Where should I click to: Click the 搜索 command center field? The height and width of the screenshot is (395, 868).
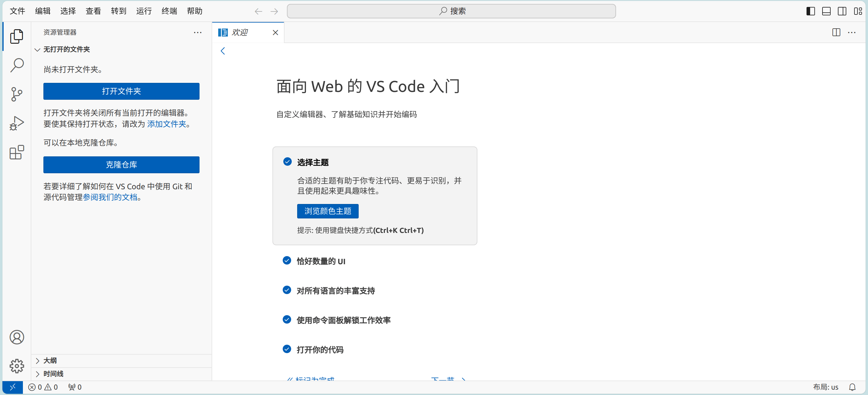point(451,11)
